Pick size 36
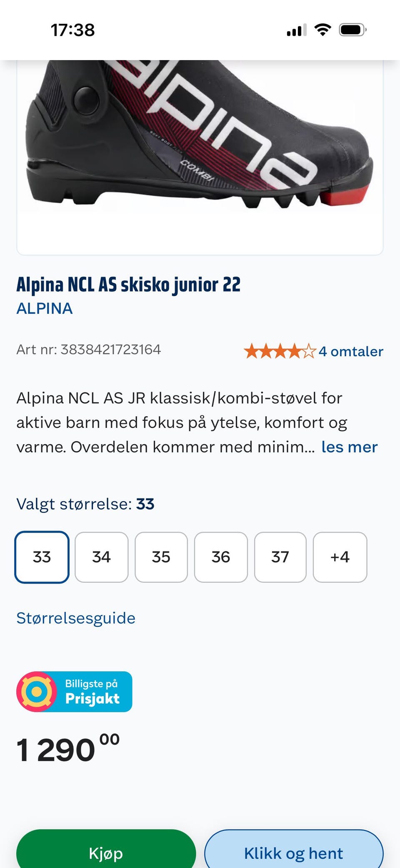The height and width of the screenshot is (868, 400). (x=221, y=557)
